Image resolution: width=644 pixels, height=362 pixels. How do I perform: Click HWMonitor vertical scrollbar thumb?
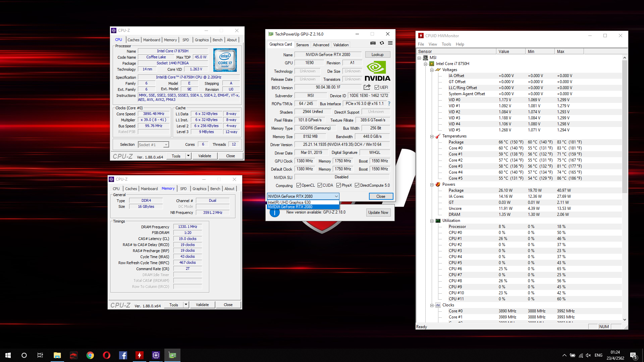point(625,127)
